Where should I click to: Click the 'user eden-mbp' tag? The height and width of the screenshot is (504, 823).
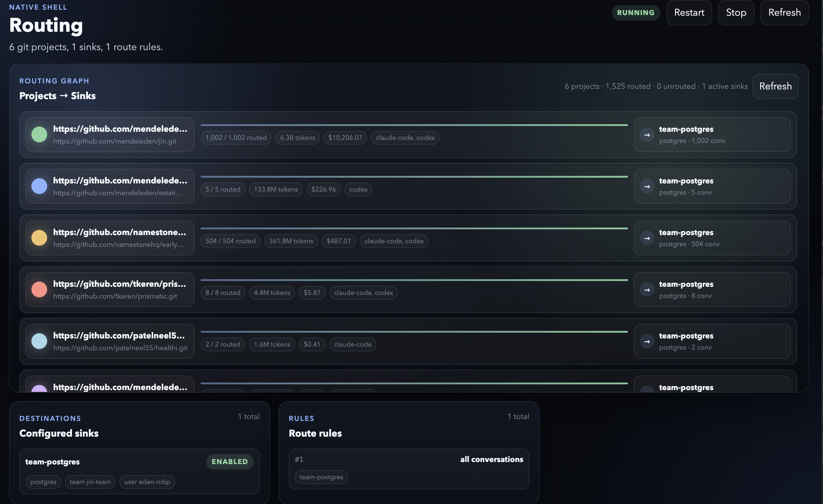pyautogui.click(x=147, y=482)
